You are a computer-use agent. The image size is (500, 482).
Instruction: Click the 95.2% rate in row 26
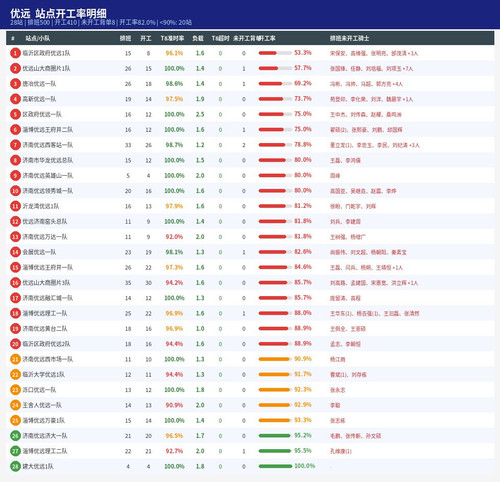click(303, 436)
